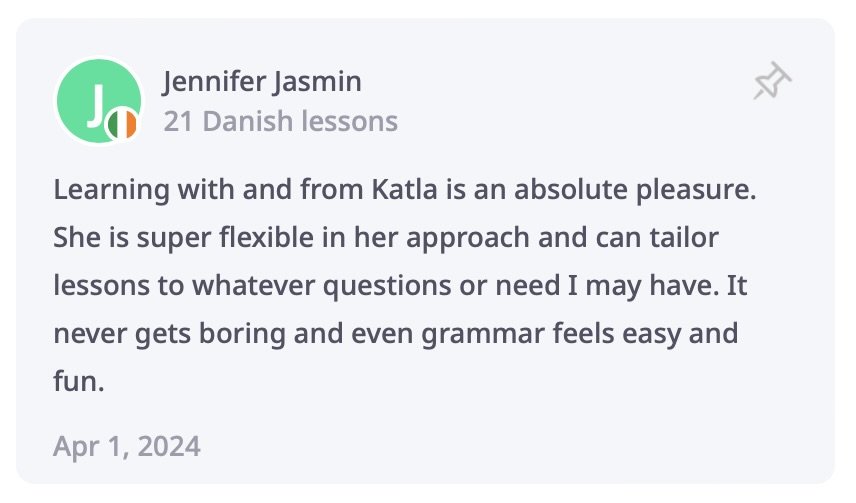Click the line starting with "lessons to whatever"
Viewport: 856px width, 503px height.
[400, 286]
